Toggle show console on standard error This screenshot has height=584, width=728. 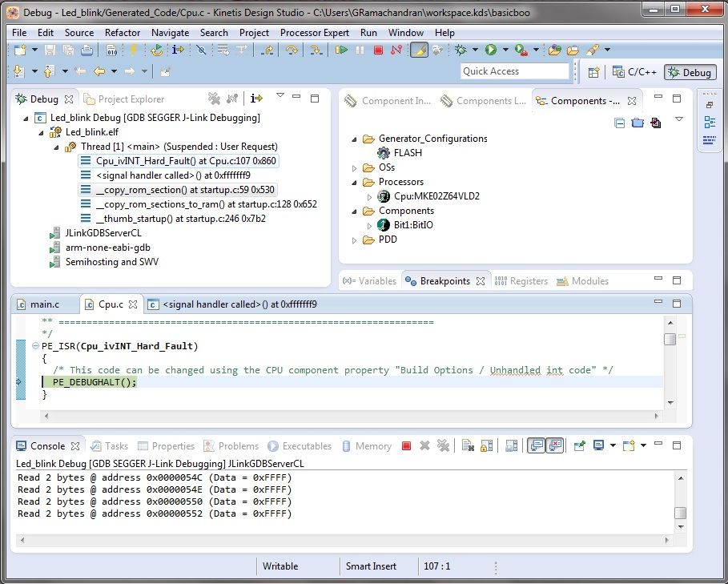(x=555, y=445)
